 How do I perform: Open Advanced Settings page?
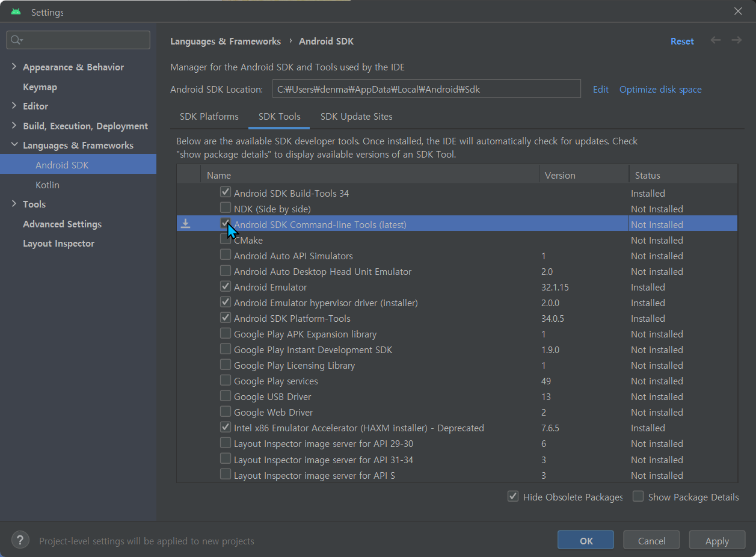click(x=62, y=224)
